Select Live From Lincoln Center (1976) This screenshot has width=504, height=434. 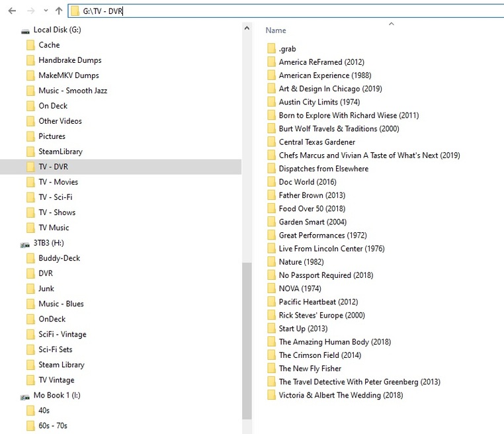click(x=332, y=249)
